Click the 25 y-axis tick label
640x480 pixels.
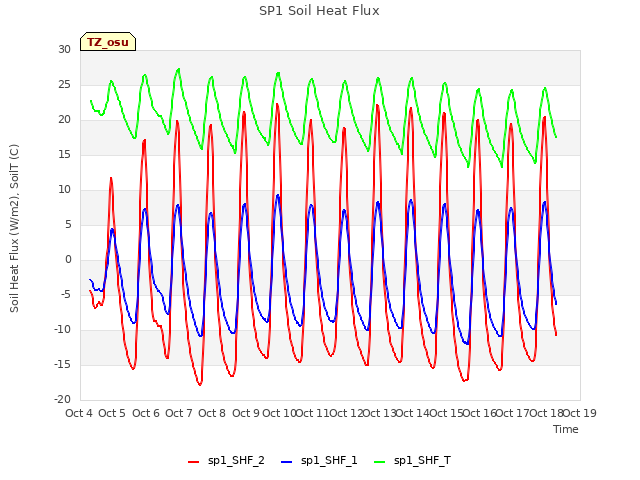coord(64,84)
